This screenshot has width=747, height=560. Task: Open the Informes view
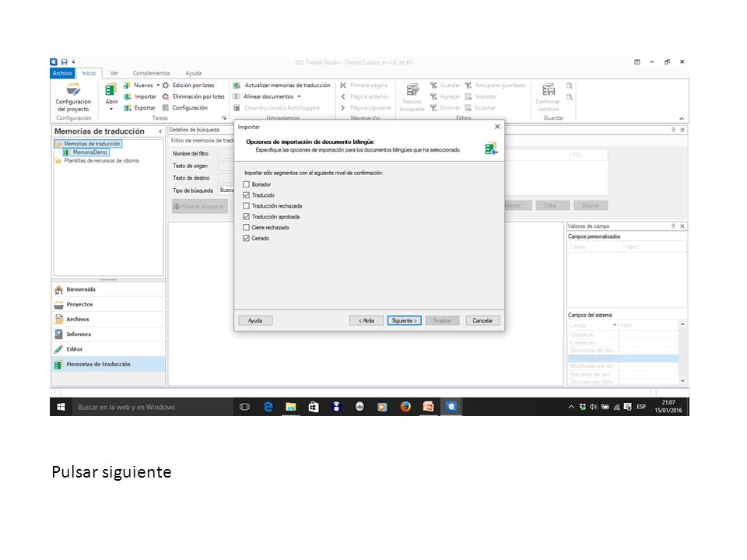click(109, 334)
